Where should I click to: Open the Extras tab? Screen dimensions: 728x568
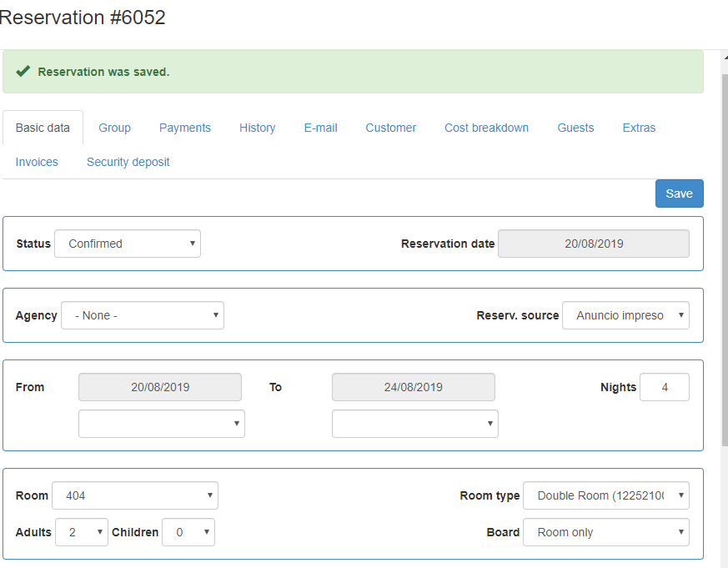point(639,128)
